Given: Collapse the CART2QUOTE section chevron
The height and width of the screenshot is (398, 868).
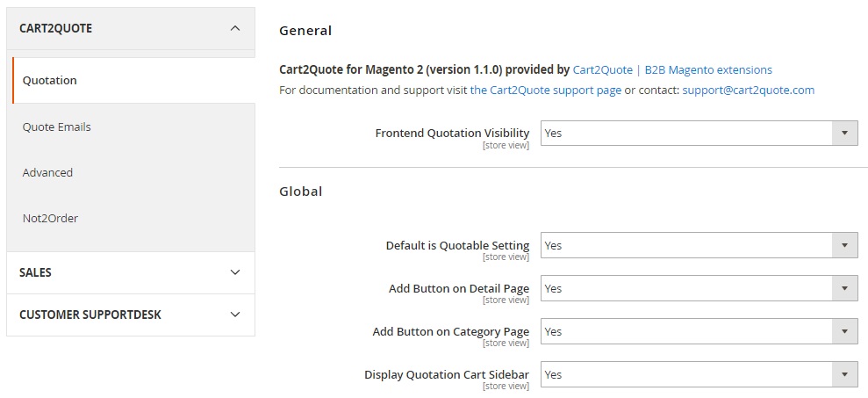Looking at the screenshot, I should (234, 28).
